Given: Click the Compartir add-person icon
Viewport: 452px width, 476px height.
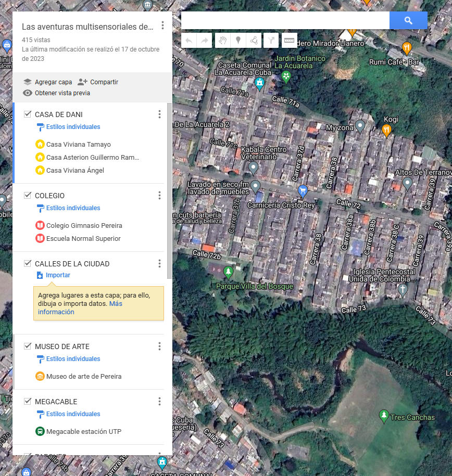Looking at the screenshot, I should pyautogui.click(x=82, y=82).
